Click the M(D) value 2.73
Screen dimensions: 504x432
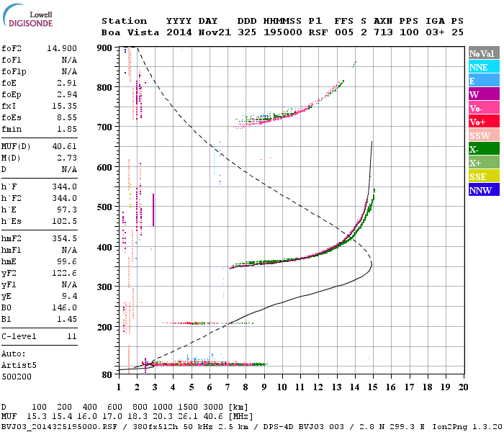click(67, 158)
